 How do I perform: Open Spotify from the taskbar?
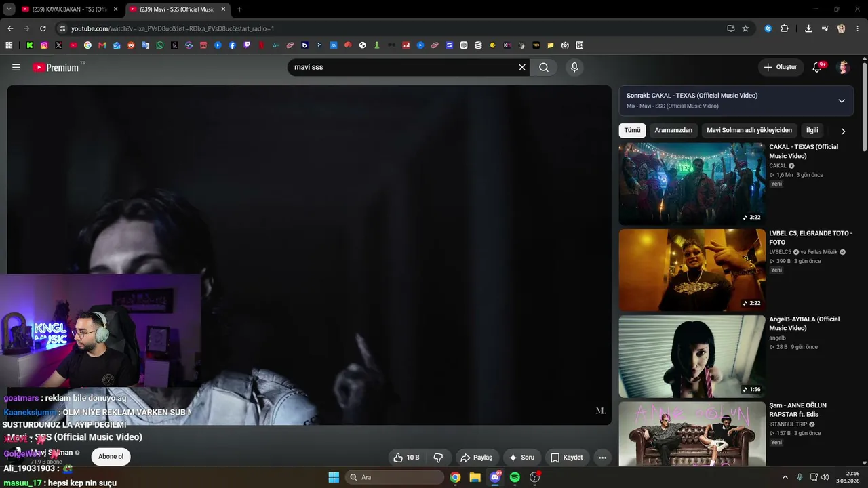click(x=515, y=477)
